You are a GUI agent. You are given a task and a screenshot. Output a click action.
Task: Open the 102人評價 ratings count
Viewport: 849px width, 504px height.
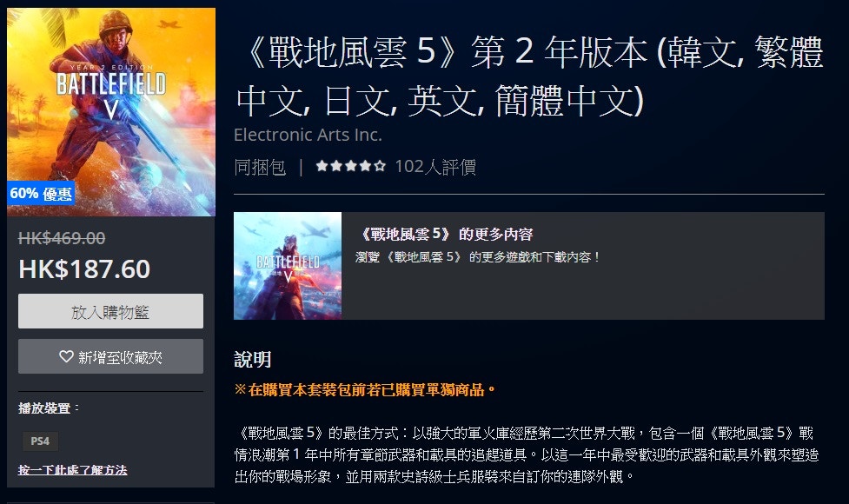[x=435, y=167]
